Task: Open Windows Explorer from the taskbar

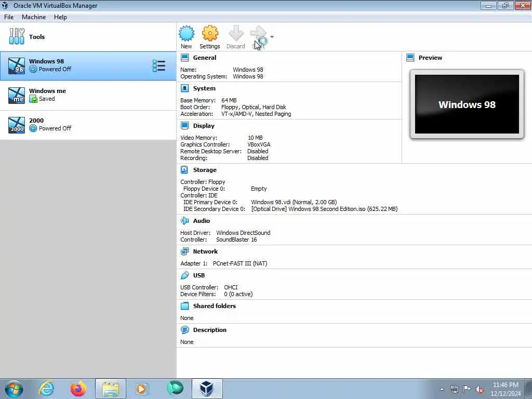Action: [x=111, y=389]
